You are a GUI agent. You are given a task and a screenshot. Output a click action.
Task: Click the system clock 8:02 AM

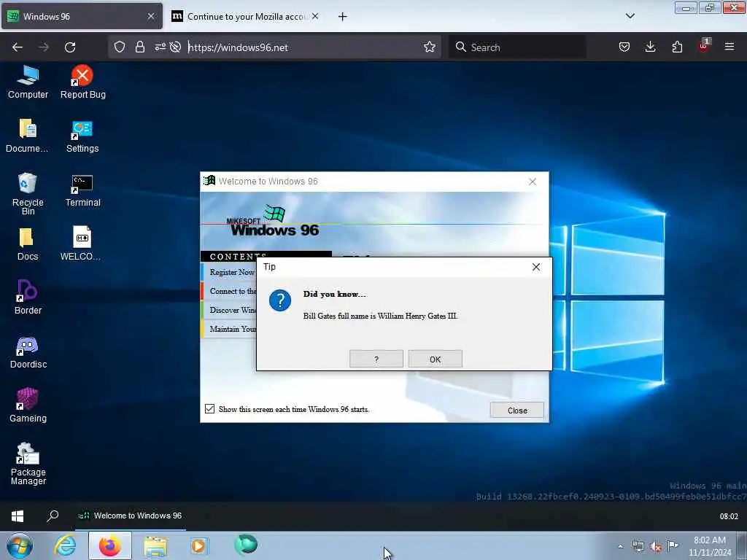click(x=709, y=545)
